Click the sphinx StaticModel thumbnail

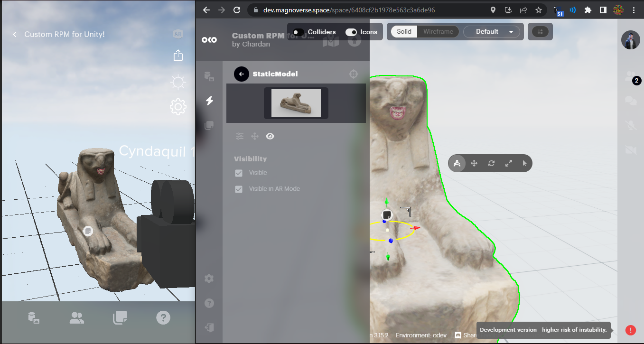[296, 103]
